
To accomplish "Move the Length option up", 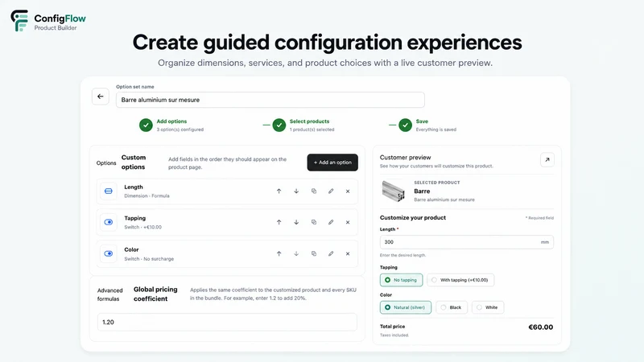I will point(279,191).
